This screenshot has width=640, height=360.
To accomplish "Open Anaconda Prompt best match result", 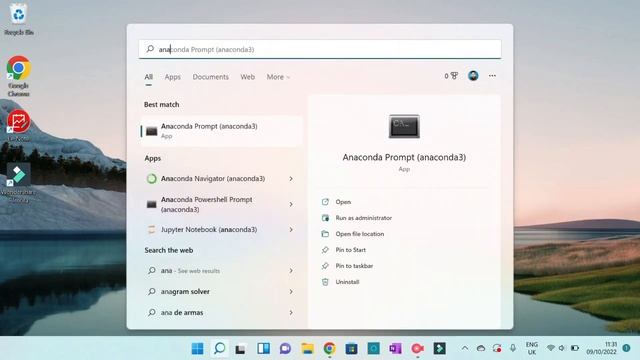I will [221, 131].
